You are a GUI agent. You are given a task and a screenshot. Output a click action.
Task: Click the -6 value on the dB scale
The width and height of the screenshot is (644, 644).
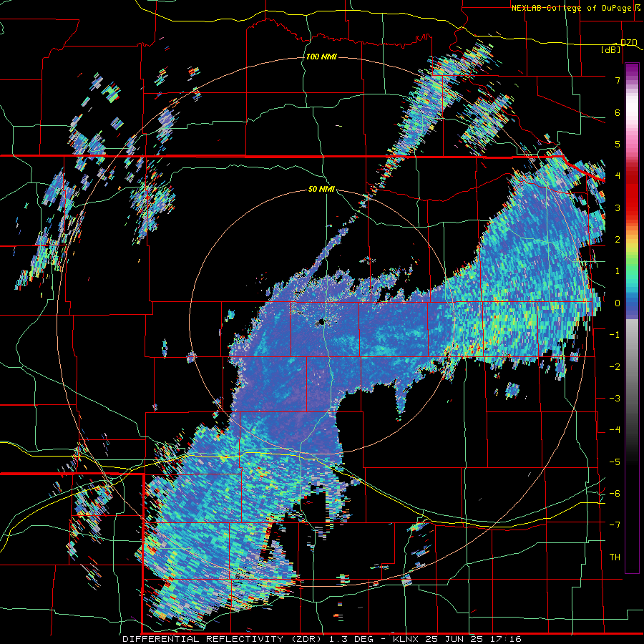coord(615,494)
